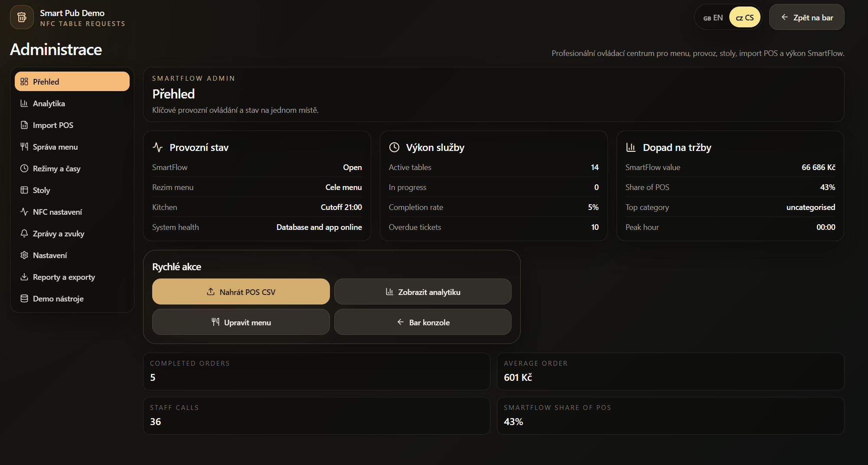Open the Přehled sidebar section

(x=72, y=82)
